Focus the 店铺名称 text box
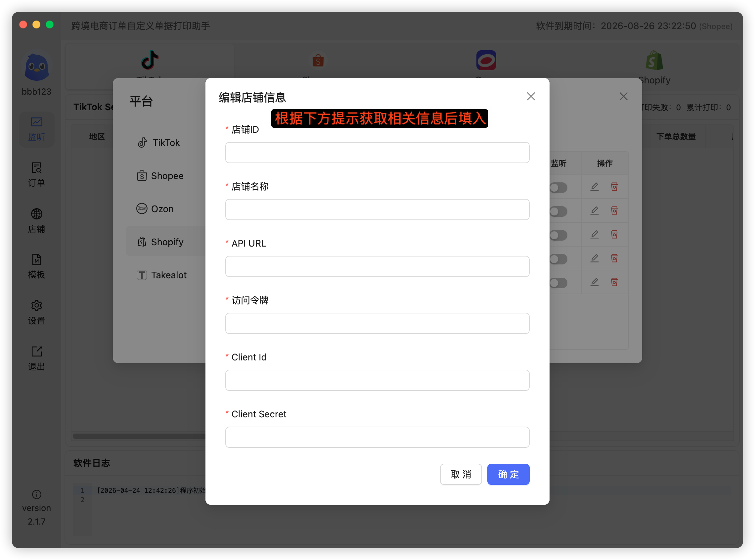755x560 pixels. [377, 210]
